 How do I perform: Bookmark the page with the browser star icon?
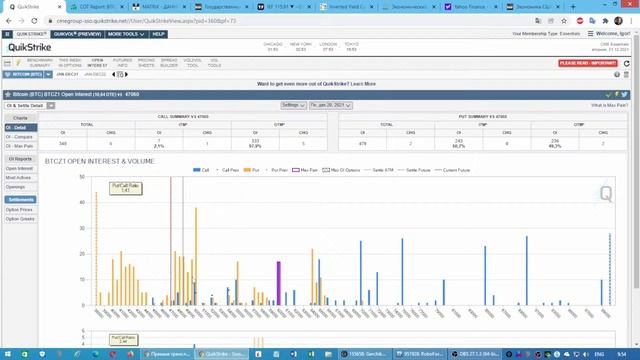[x=564, y=21]
